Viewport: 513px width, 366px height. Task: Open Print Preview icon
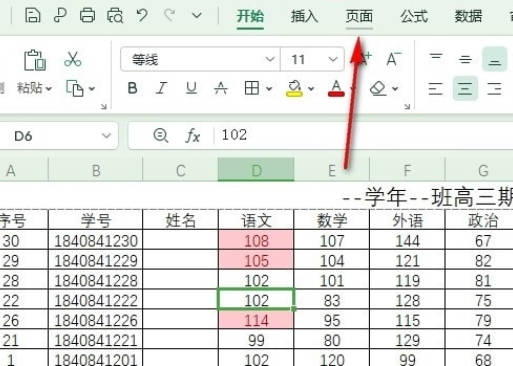pyautogui.click(x=115, y=16)
